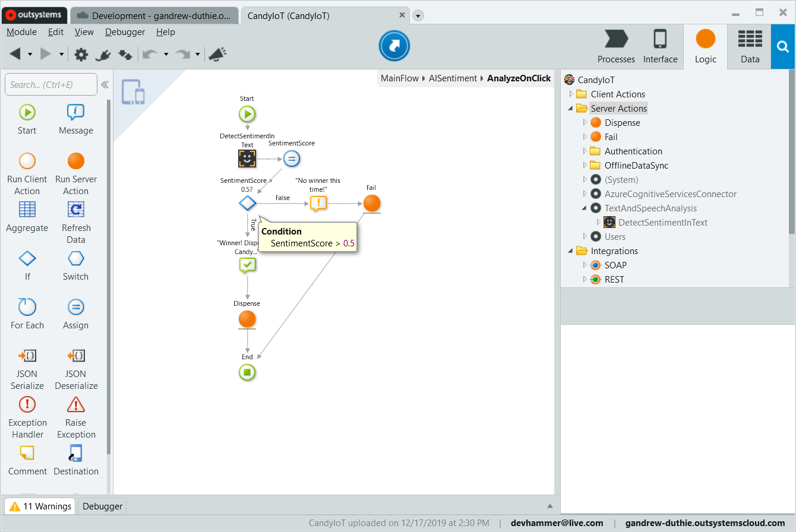Open the Module menu
Viewport: 796px width, 532px height.
tap(21, 32)
